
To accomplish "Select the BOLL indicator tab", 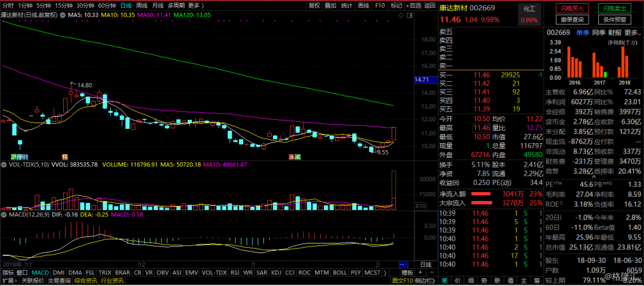I will pos(340,272).
